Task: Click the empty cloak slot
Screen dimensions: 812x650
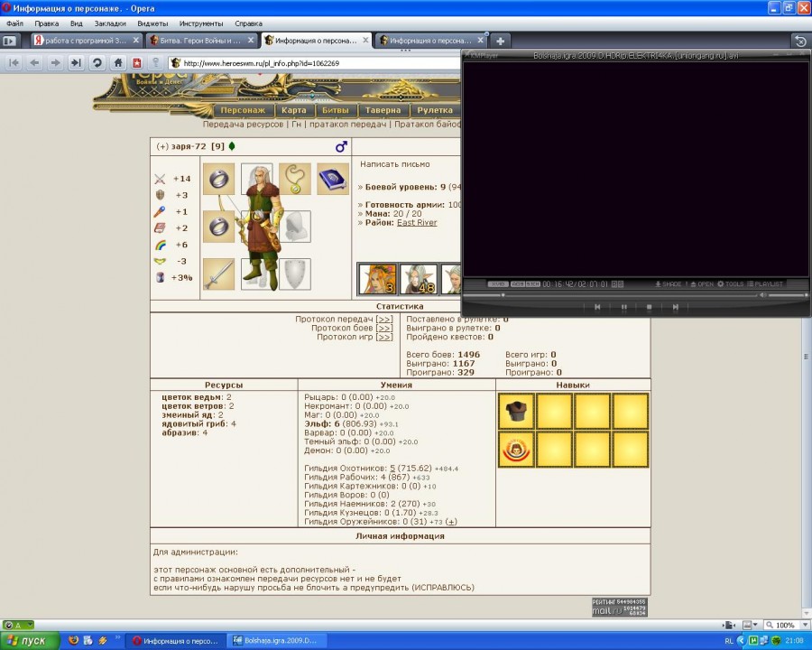Action: (x=295, y=227)
